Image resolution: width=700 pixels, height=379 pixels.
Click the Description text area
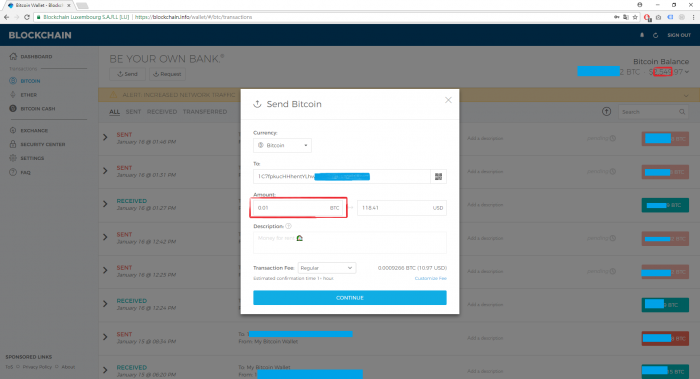pyautogui.click(x=350, y=242)
